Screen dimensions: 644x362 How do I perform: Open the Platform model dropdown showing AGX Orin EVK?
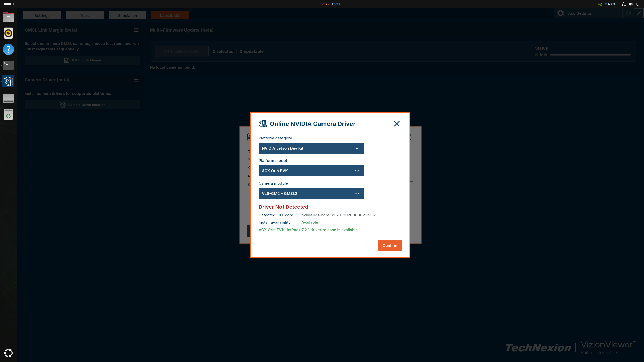311,171
